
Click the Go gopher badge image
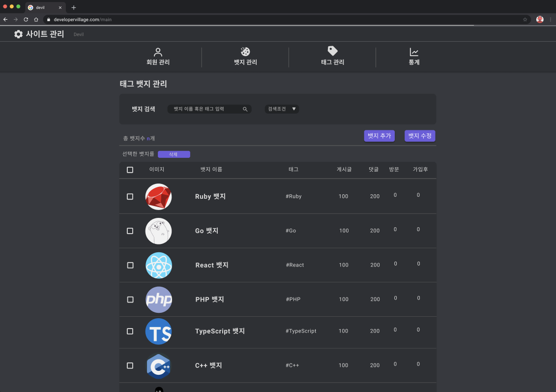[158, 231]
